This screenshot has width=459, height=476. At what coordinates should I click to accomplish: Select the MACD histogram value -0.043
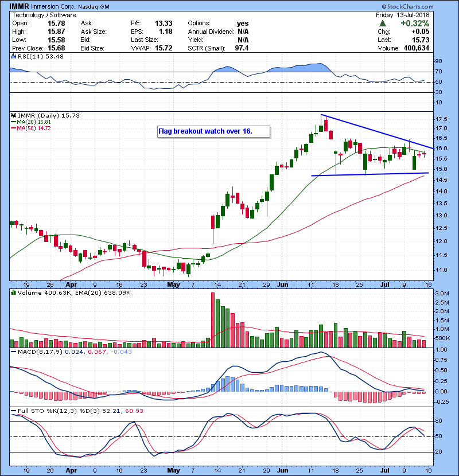pos(121,352)
